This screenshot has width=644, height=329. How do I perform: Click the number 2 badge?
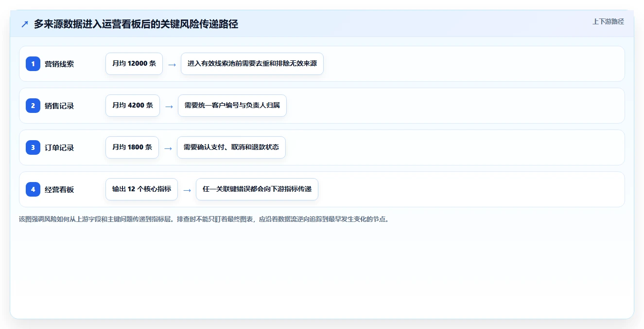(x=33, y=106)
